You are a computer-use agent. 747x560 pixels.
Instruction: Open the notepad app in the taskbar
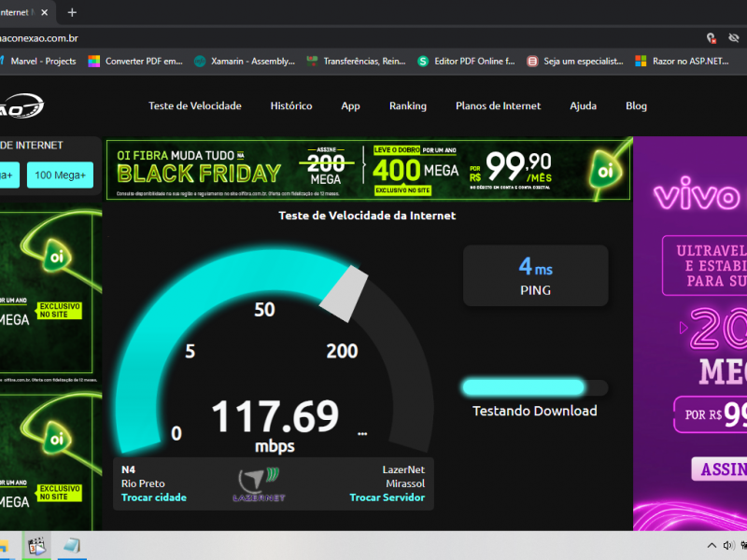[72, 546]
